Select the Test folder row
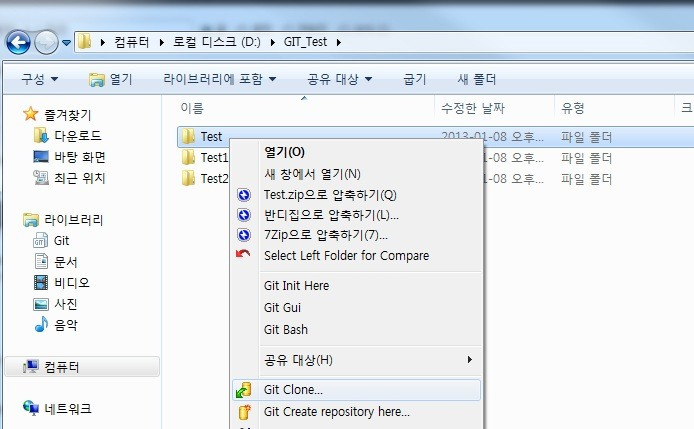Image resolution: width=694 pixels, height=429 pixels. point(436,136)
